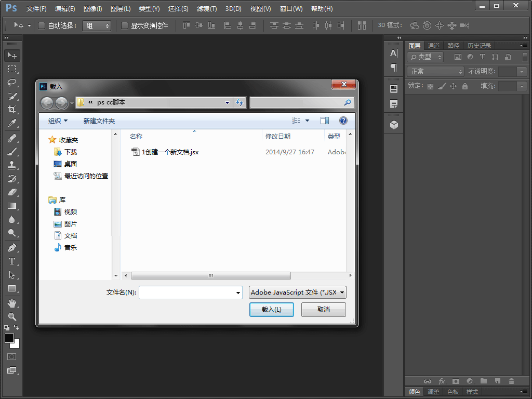Screen dimensions: 532x399
Task: Click the 取消 button
Action: click(x=323, y=310)
